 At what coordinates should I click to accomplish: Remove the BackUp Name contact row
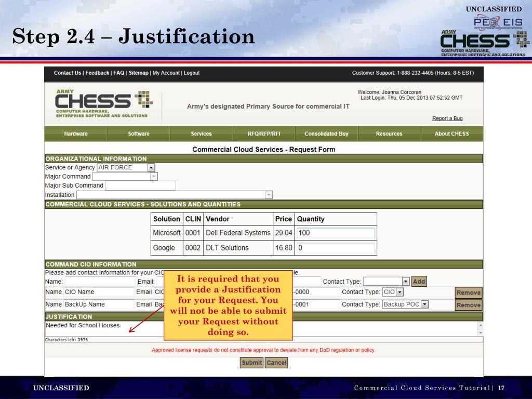[468, 305]
